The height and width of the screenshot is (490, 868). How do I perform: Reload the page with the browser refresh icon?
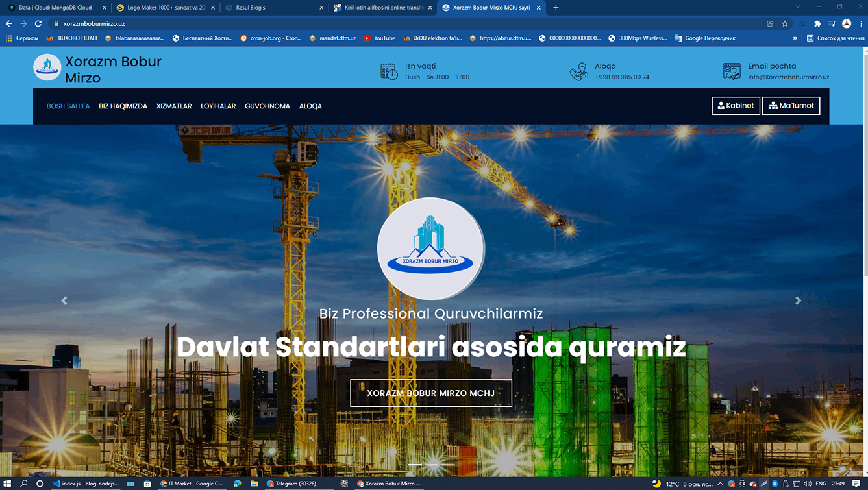pyautogui.click(x=38, y=23)
